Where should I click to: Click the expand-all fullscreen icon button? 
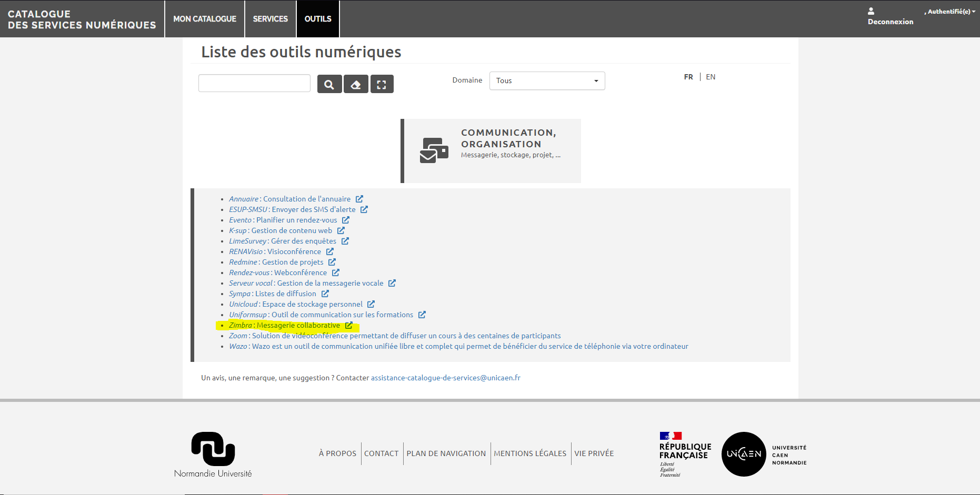[382, 84]
